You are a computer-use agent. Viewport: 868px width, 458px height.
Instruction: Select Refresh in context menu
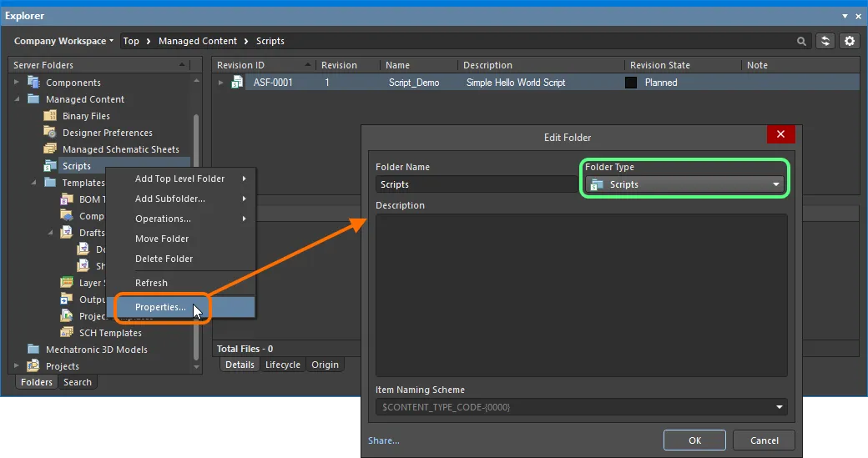pos(180,283)
